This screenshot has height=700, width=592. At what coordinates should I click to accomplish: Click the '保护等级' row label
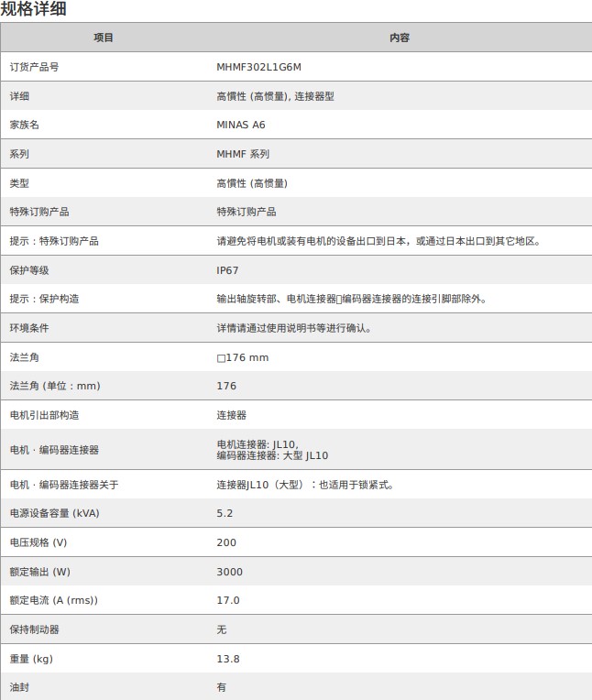[x=29, y=270]
